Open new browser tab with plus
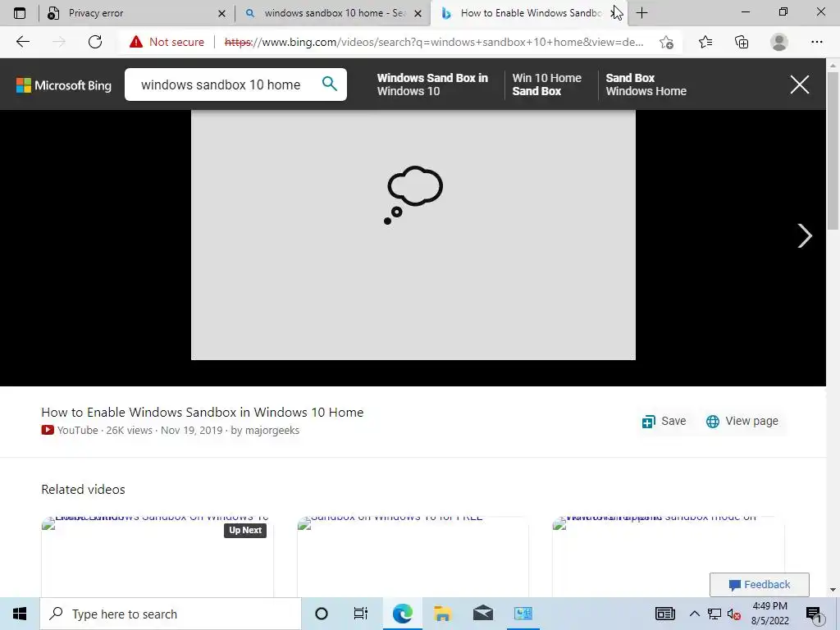 tap(641, 13)
